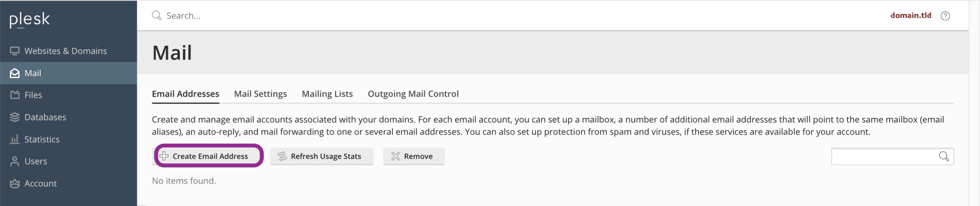980x206 pixels.
Task: Open the Databases stack icon
Action: [x=15, y=117]
